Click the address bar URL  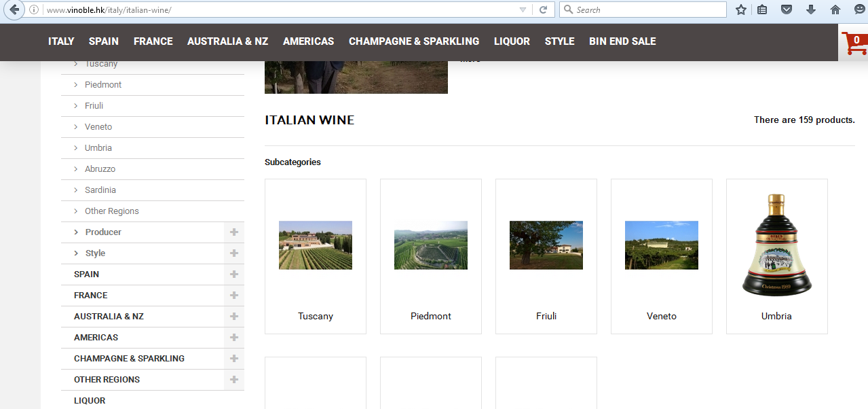tap(109, 10)
